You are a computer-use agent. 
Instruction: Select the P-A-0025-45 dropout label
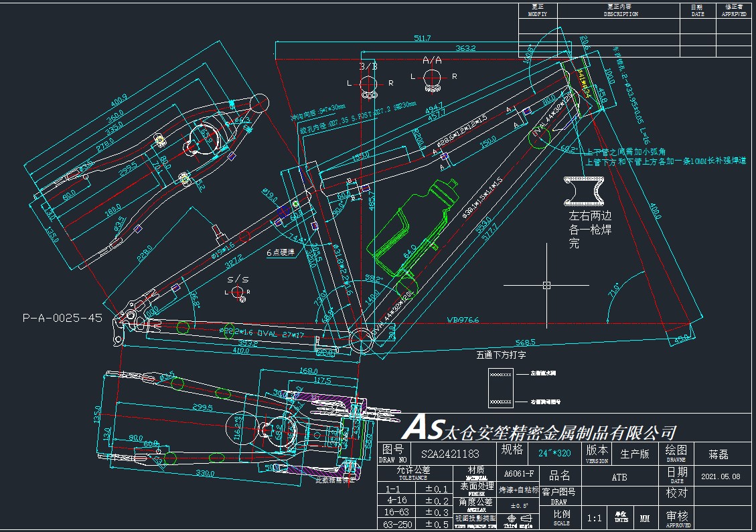[x=62, y=318]
